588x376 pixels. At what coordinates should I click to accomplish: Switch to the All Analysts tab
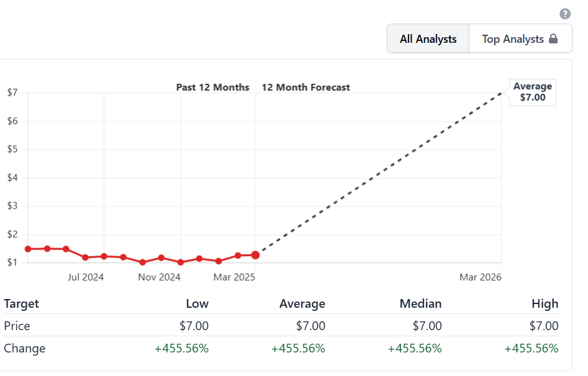pyautogui.click(x=428, y=39)
